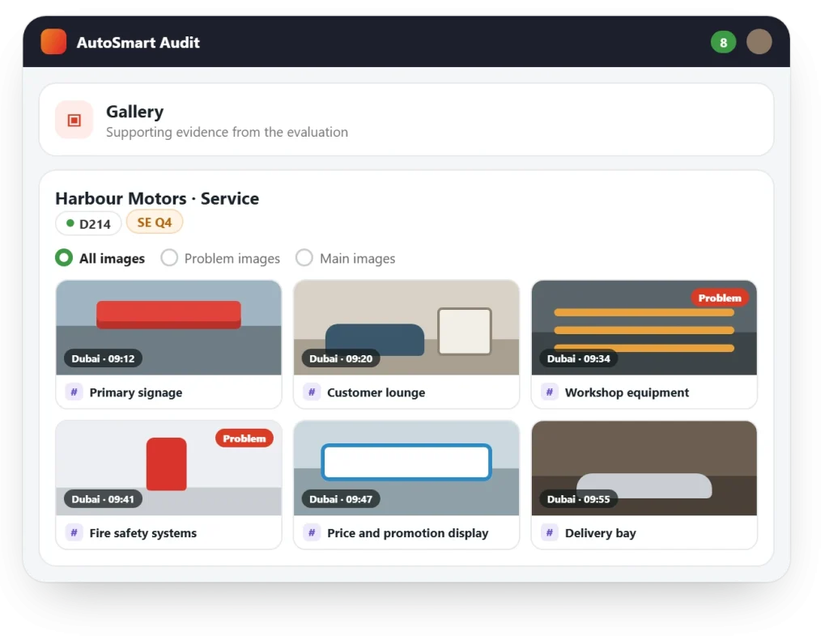
Task: Click the SE Q4 period tag
Action: tap(155, 222)
